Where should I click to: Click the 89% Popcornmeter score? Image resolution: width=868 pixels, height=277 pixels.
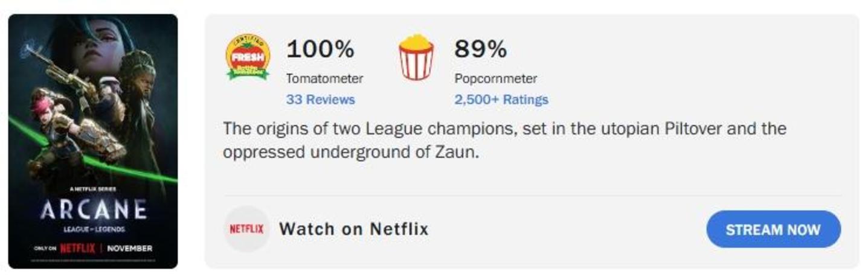tap(480, 49)
